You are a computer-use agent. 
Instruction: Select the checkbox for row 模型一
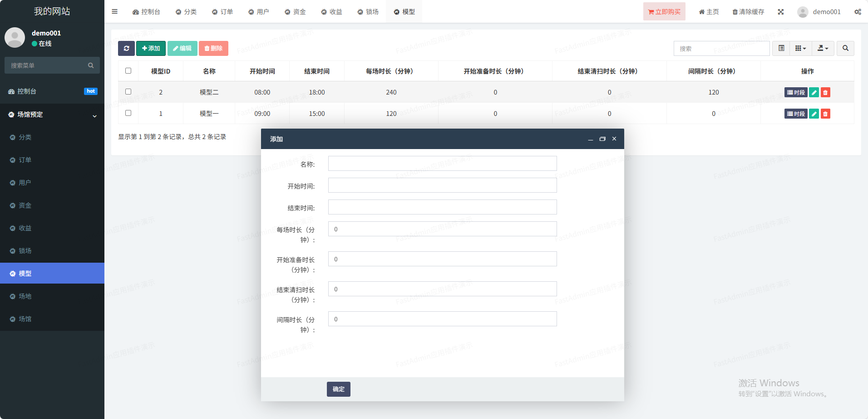click(128, 113)
